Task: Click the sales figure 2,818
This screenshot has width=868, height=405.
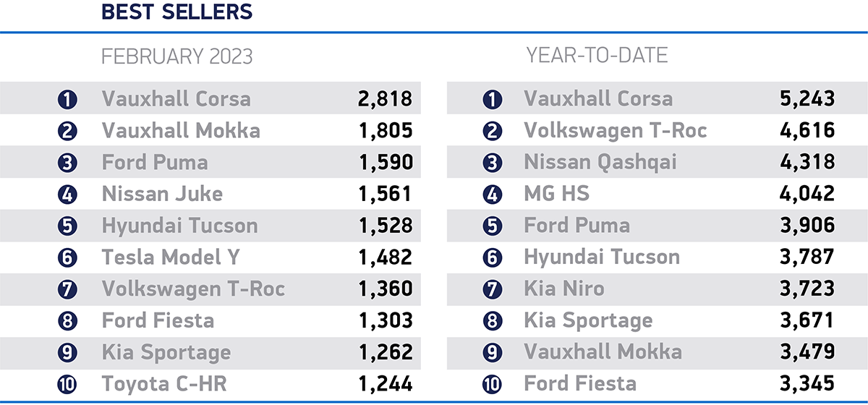Action: pos(385,99)
